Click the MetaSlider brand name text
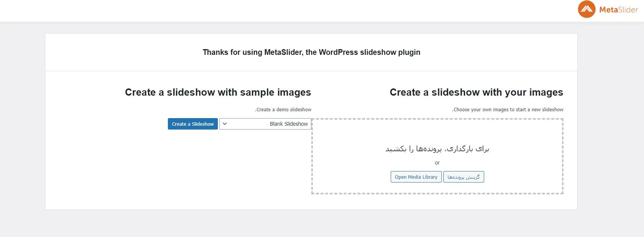644x237 pixels. [x=618, y=9]
